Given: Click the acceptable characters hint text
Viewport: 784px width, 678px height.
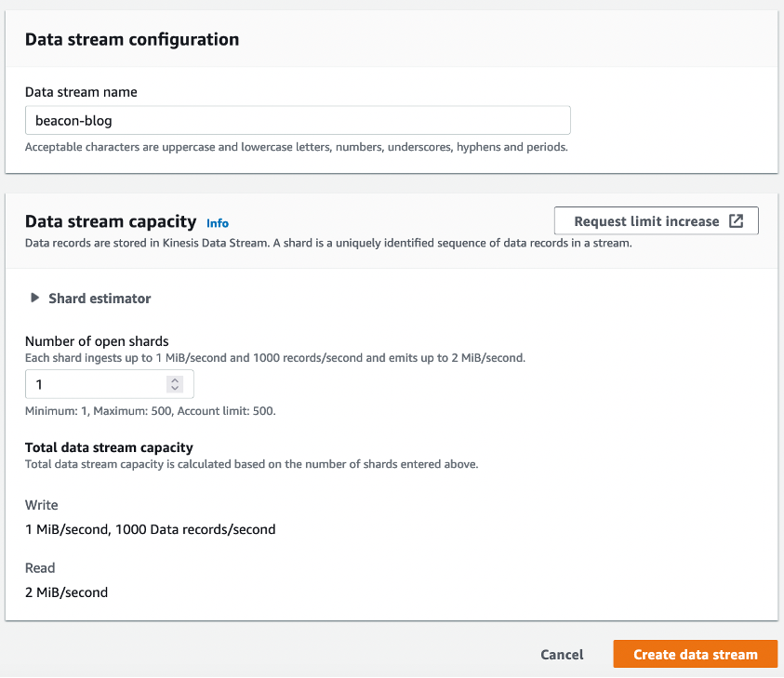Looking at the screenshot, I should point(296,147).
